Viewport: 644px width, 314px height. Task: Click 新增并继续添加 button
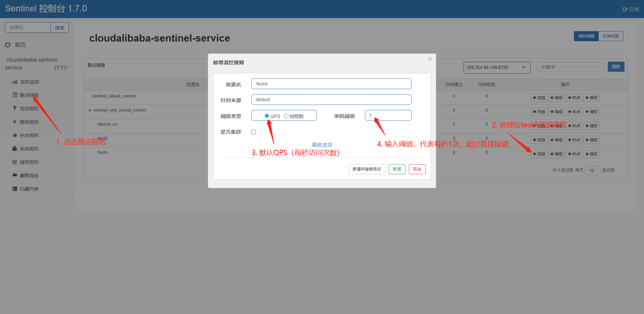[x=367, y=169]
